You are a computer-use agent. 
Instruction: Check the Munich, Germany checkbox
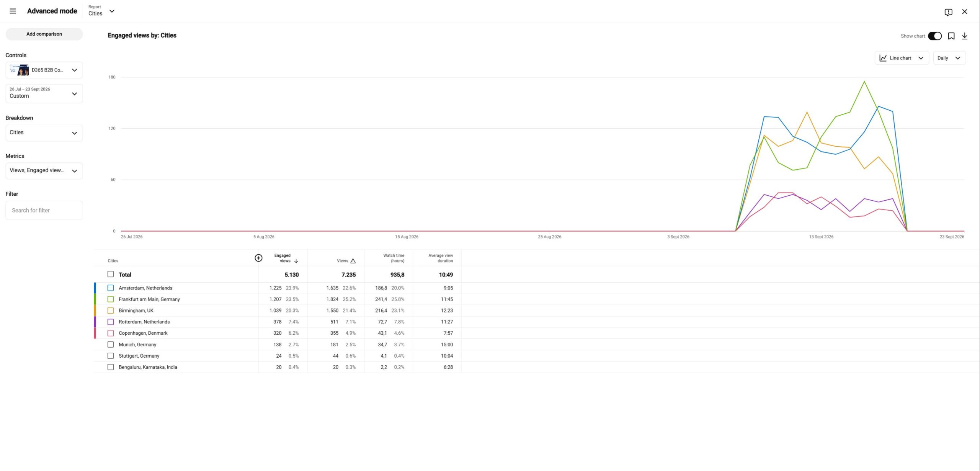tap(111, 345)
